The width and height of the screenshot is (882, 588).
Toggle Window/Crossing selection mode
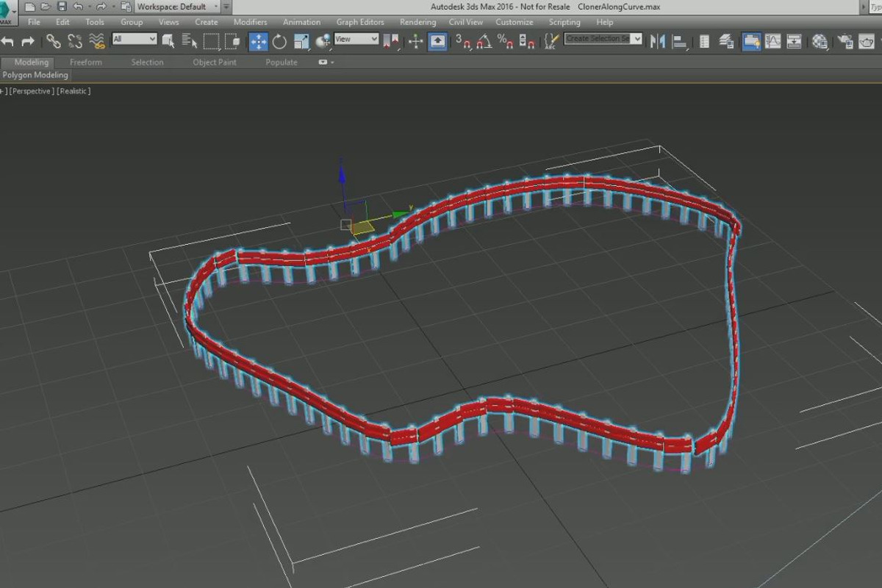(232, 41)
